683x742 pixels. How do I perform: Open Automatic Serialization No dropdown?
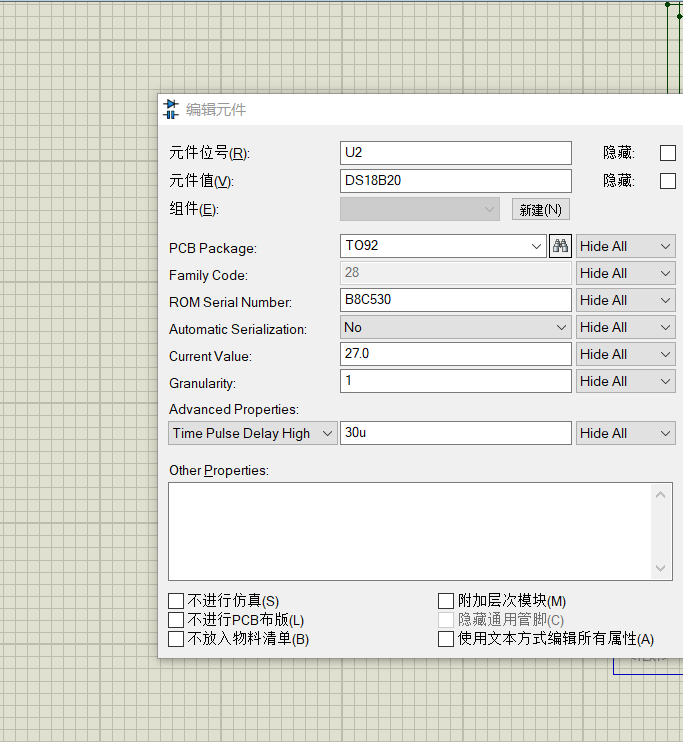click(x=455, y=327)
